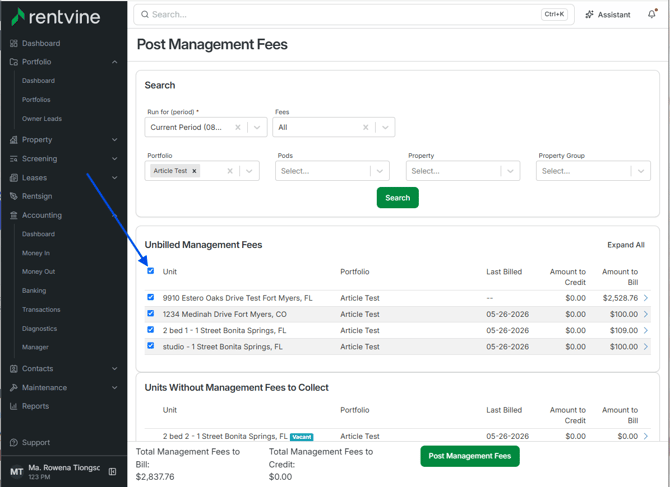Viewport: 670px width, 487px height.
Task: Collapse the Portfolio sidebar section
Action: (x=115, y=62)
